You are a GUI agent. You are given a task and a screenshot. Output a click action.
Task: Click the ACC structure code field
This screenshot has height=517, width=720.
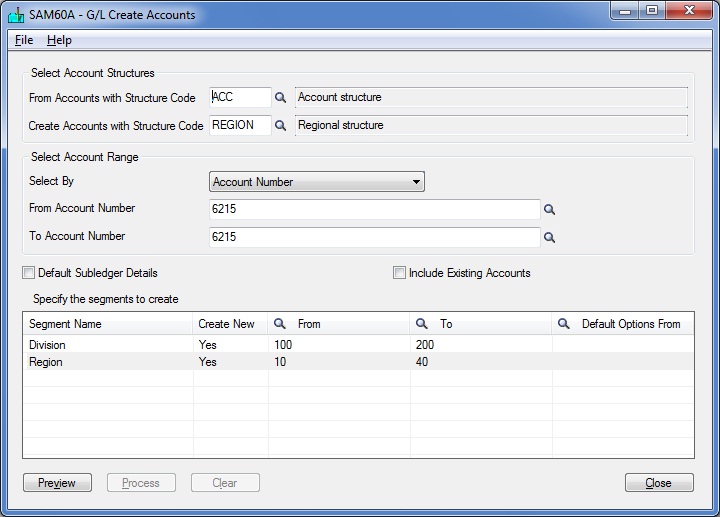click(x=240, y=97)
